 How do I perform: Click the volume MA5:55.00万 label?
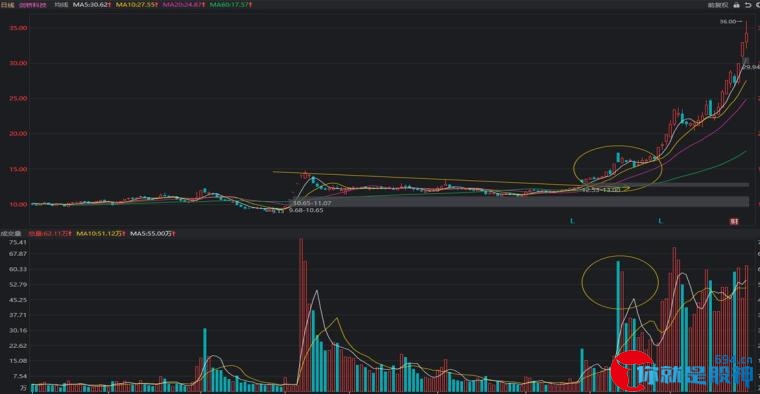(153, 234)
